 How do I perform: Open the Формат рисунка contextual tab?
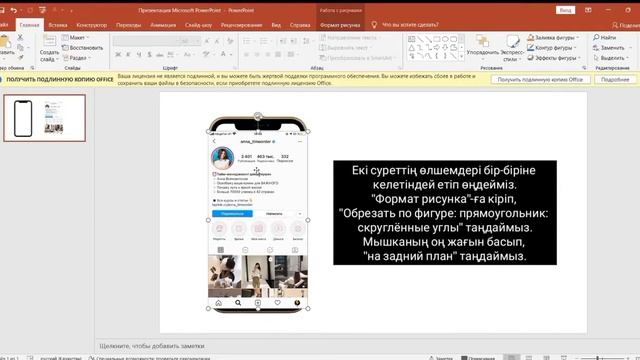(x=340, y=25)
